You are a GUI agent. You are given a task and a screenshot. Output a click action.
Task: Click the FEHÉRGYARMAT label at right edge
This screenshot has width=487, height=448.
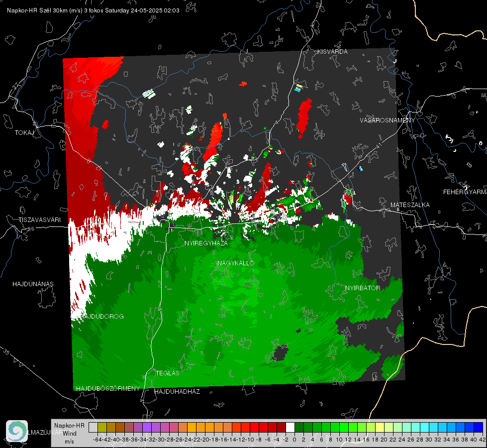465,192
